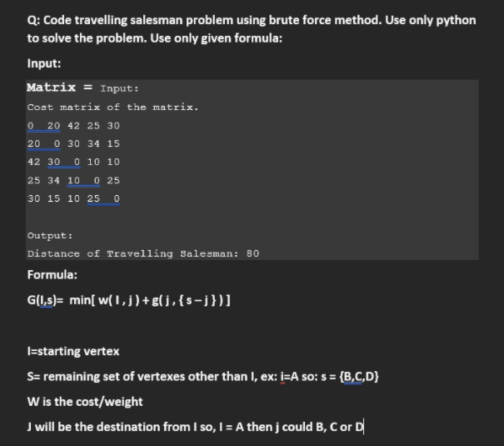Click the G(I,s) formula line
Image resolution: width=504 pixels, height=446 pixels.
[128, 300]
